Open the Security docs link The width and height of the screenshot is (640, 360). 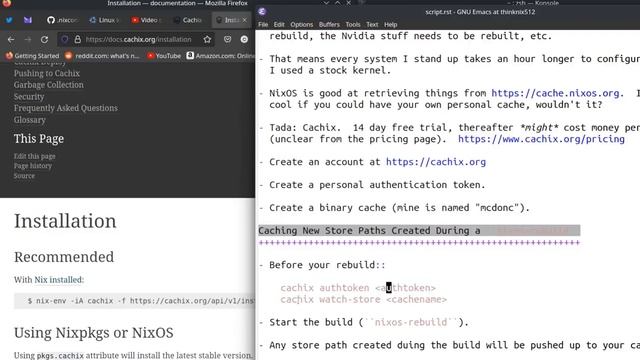tap(29, 97)
